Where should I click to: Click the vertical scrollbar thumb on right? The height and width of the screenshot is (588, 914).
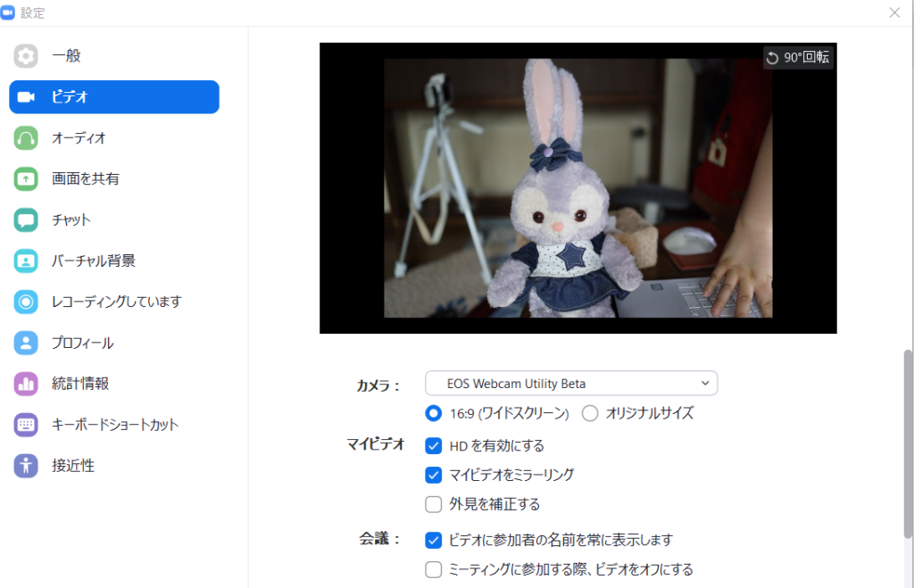[908, 444]
